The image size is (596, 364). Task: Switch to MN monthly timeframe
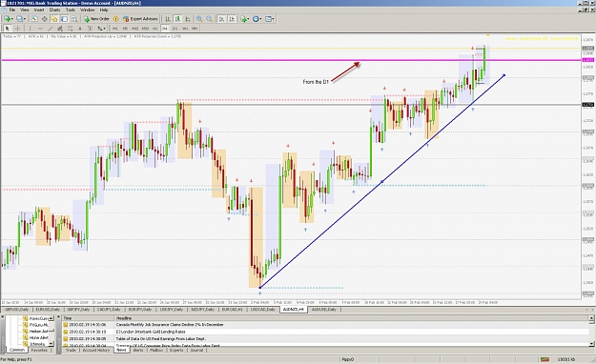click(x=195, y=29)
